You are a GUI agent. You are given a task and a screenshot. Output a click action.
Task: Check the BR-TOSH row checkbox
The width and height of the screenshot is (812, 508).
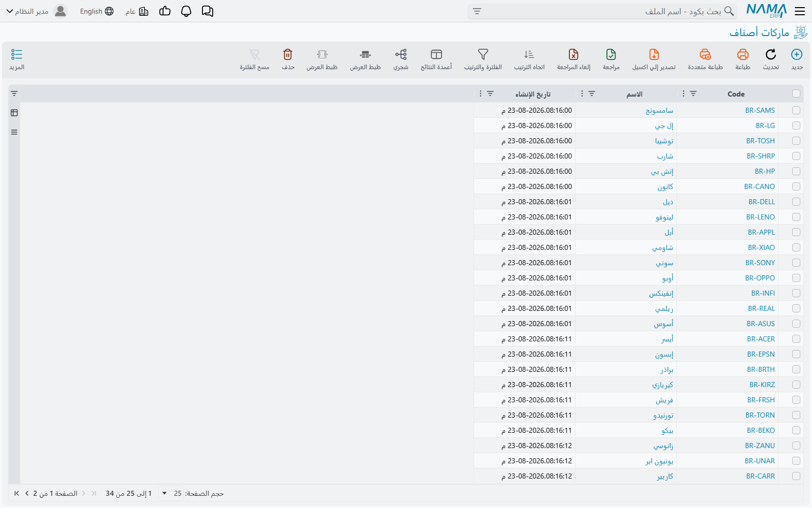(796, 141)
